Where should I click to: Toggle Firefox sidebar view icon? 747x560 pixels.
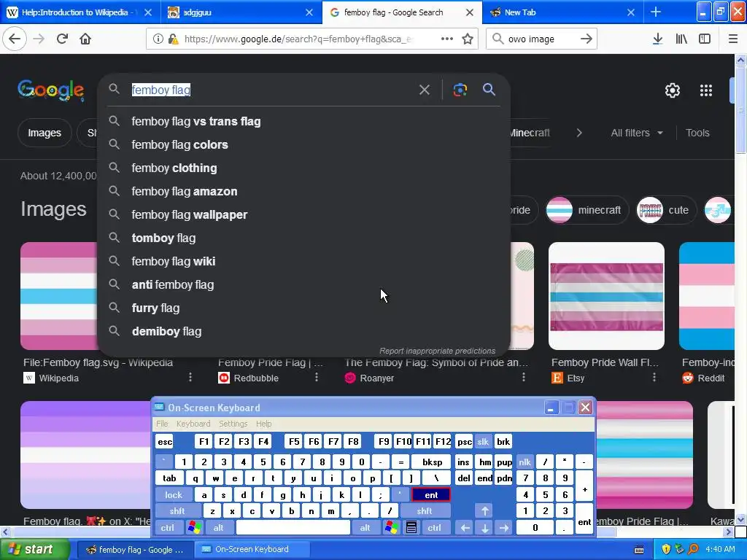tap(705, 39)
